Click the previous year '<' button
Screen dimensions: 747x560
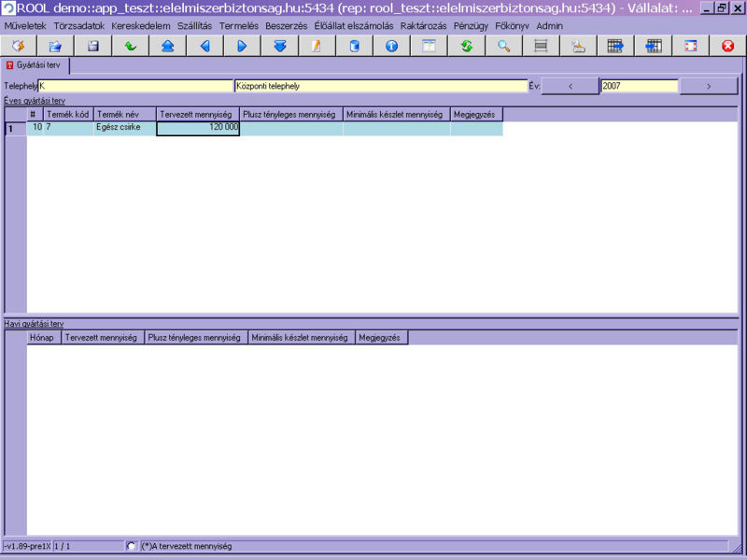[570, 86]
